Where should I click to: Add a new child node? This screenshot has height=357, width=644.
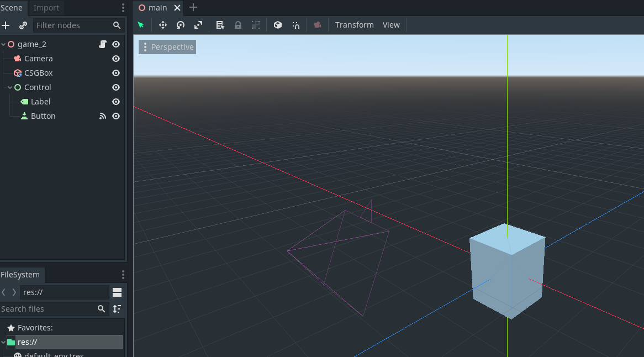[x=6, y=25]
